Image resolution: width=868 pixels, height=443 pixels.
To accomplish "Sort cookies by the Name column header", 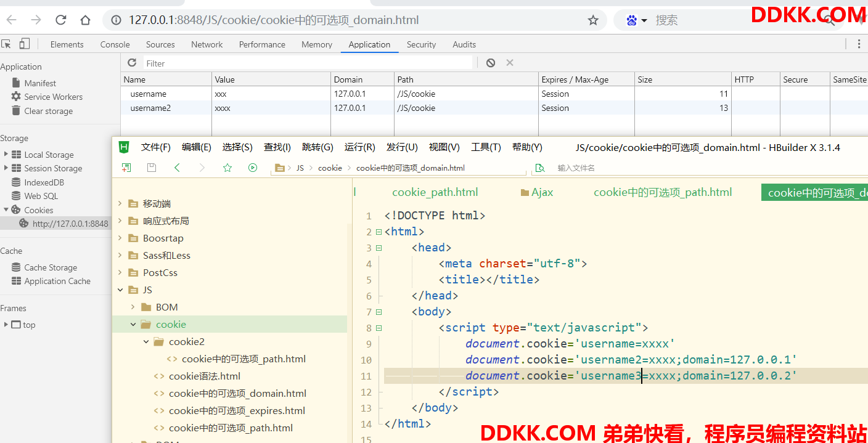I will [x=166, y=79].
